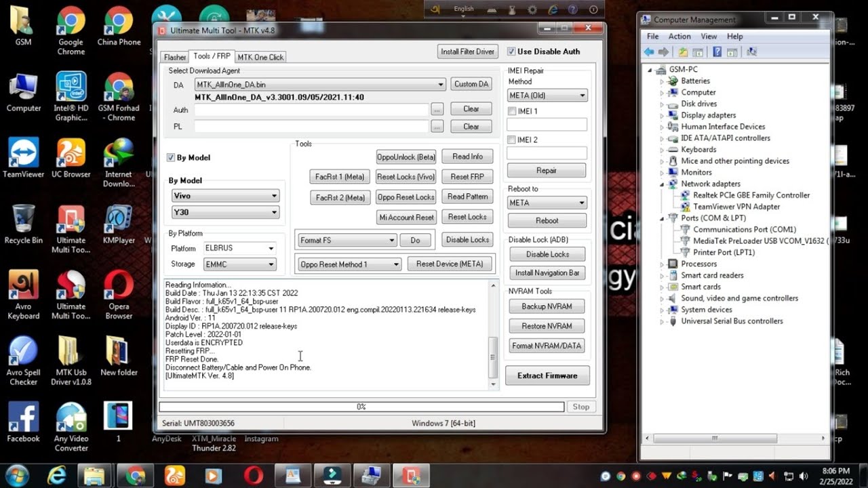The image size is (868, 488).
Task: Select China Phone Chrome shortcut
Action: 119,26
